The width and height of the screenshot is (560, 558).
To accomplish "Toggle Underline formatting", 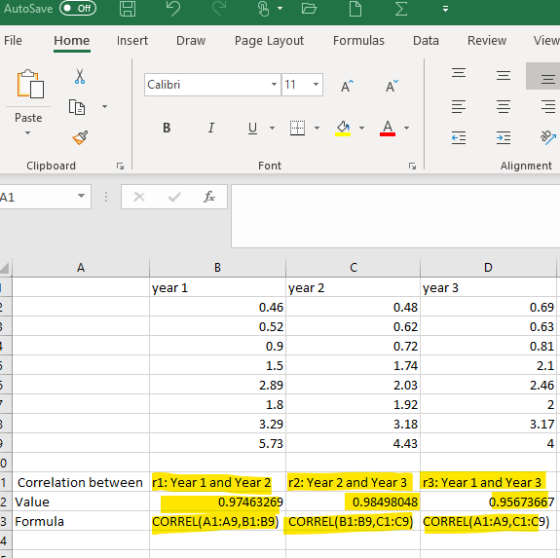I will click(252, 128).
